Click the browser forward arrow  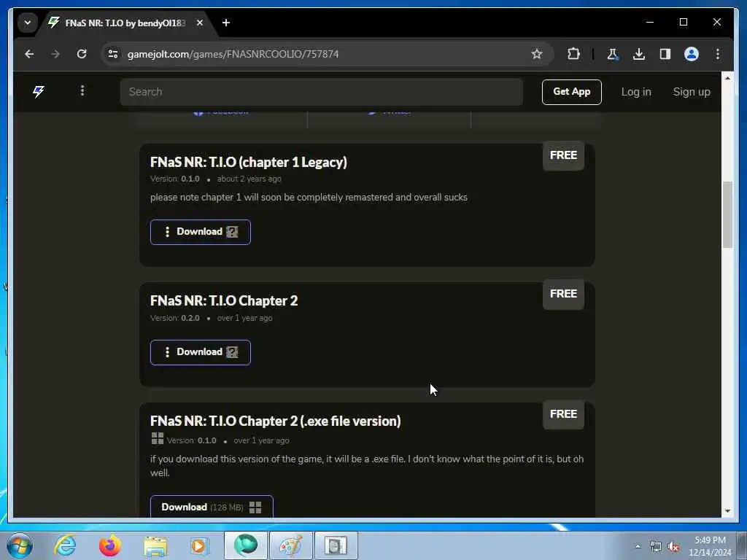[x=55, y=54]
